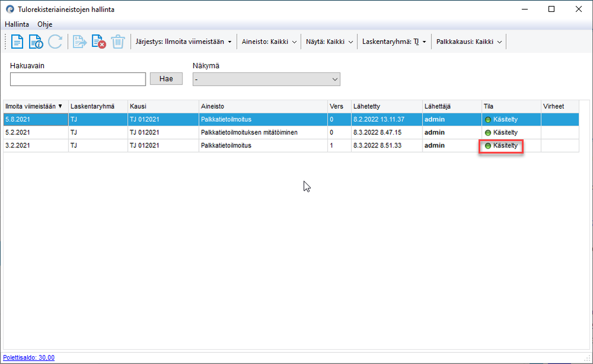Image resolution: width=593 pixels, height=364 pixels.
Task: Select the row dated 5.8.2021
Action: (x=291, y=119)
